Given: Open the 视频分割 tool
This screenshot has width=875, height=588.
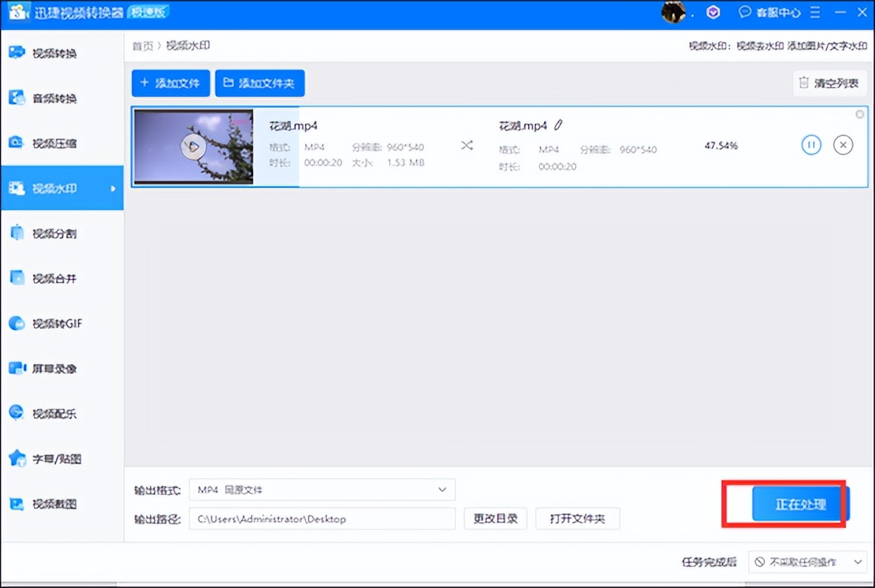Looking at the screenshot, I should click(x=54, y=233).
